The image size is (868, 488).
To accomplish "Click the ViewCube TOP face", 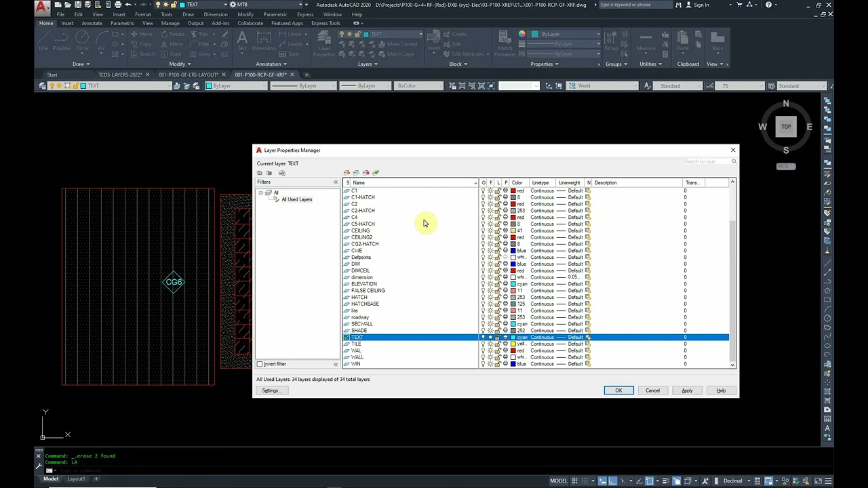I will pyautogui.click(x=786, y=126).
